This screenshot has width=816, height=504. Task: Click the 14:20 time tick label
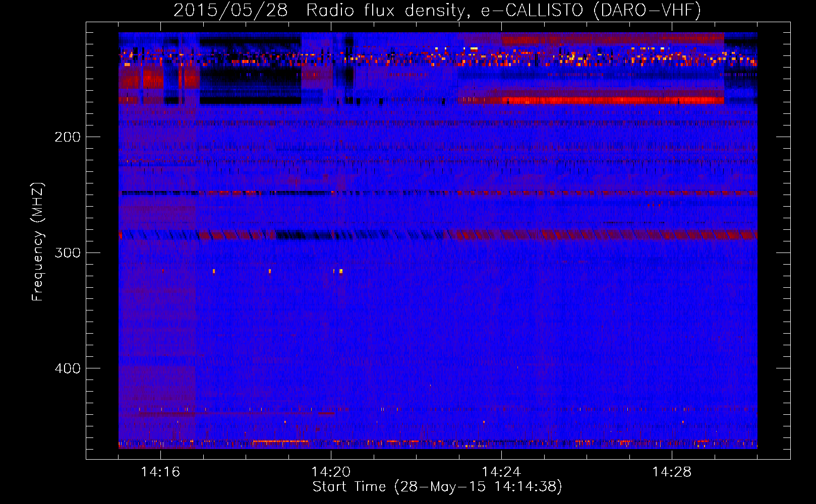[x=331, y=472]
